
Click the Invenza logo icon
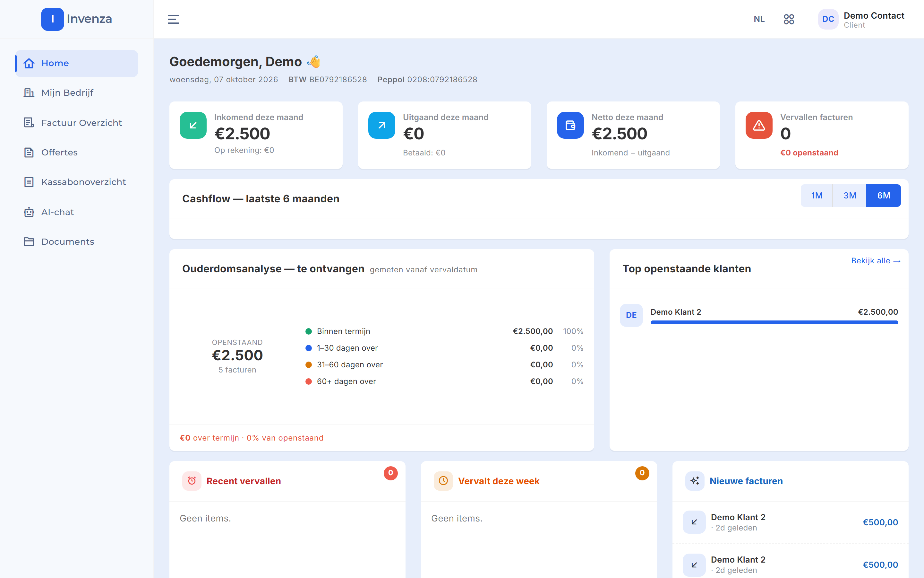pyautogui.click(x=52, y=19)
